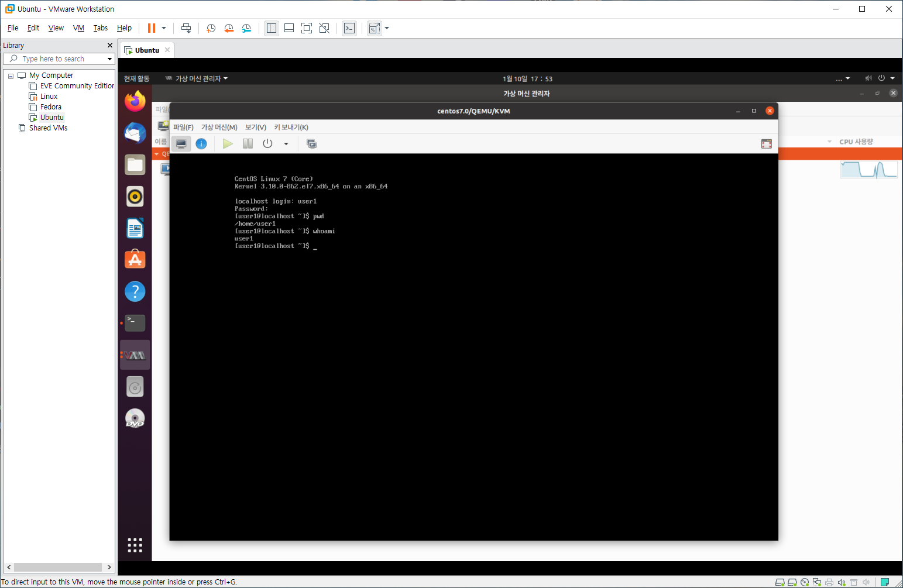Show applications grid in the dock
The width and height of the screenshot is (903, 588).
(x=135, y=545)
